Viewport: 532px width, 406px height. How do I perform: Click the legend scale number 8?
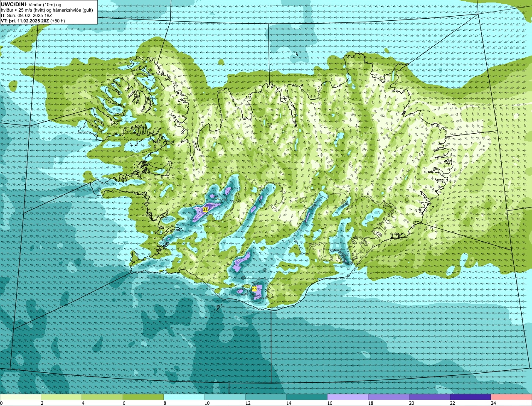165,403
